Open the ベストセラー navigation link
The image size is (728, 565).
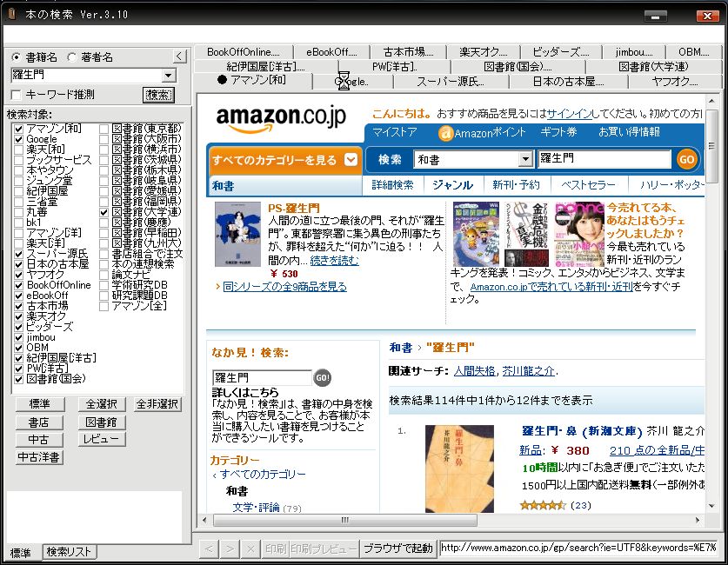588,185
